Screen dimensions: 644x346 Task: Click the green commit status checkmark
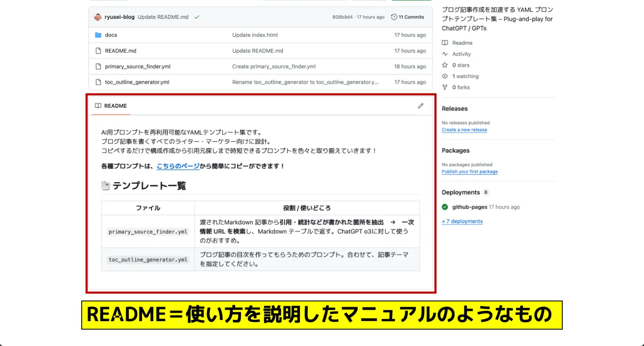pyautogui.click(x=197, y=17)
